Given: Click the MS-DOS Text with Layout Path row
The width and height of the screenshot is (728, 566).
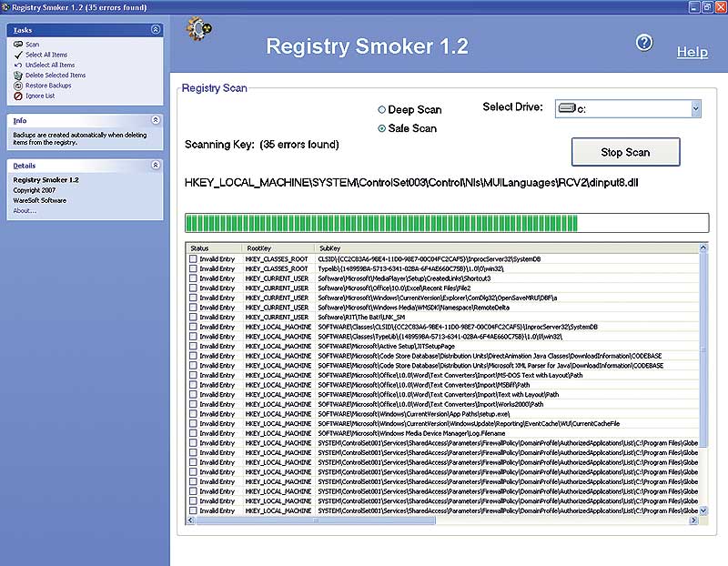Looking at the screenshot, I should pyautogui.click(x=442, y=376).
